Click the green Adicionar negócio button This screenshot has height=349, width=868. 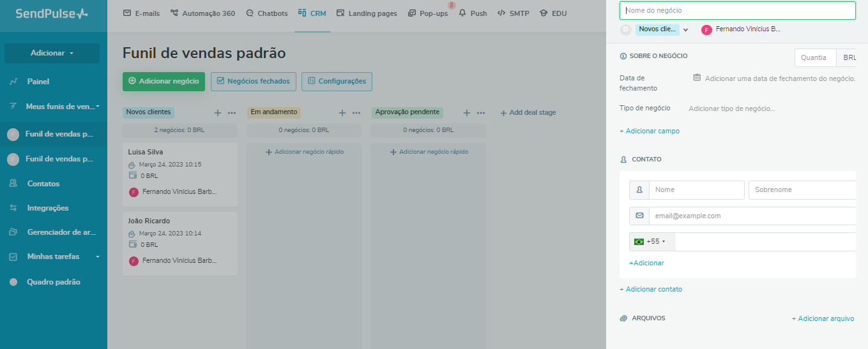[x=164, y=82]
